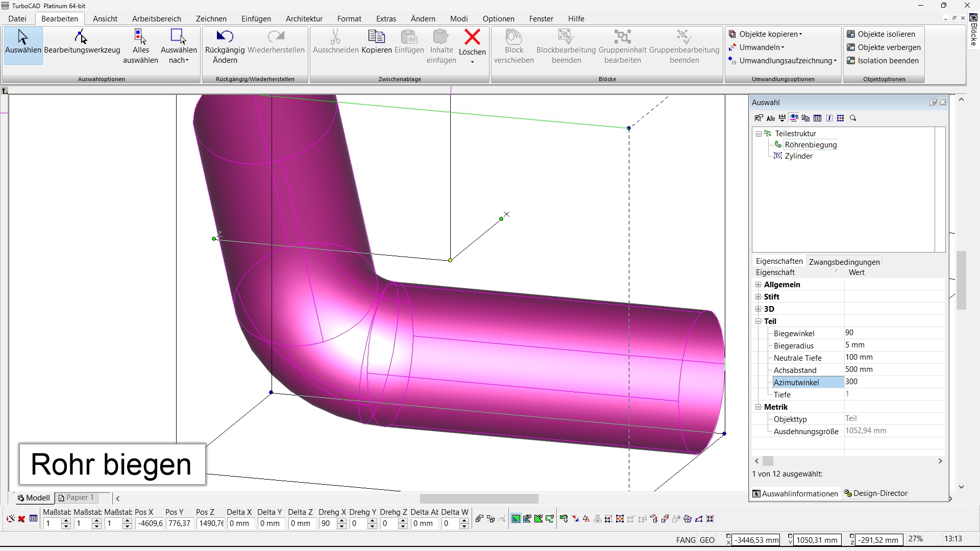Select the Bearbeitungswerkzeug tool
Viewport: 980px width, 551px height.
(x=82, y=37)
